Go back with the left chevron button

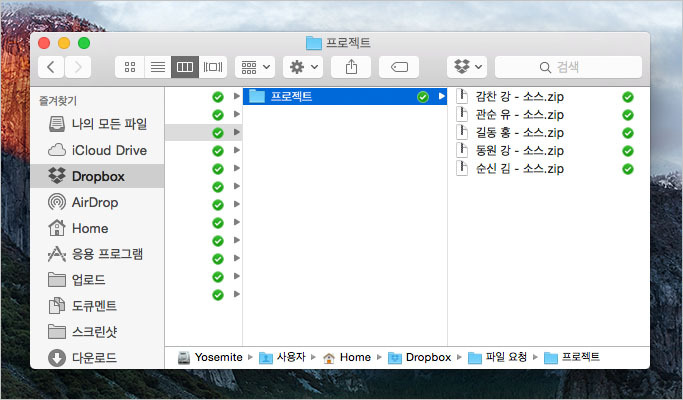(x=51, y=67)
